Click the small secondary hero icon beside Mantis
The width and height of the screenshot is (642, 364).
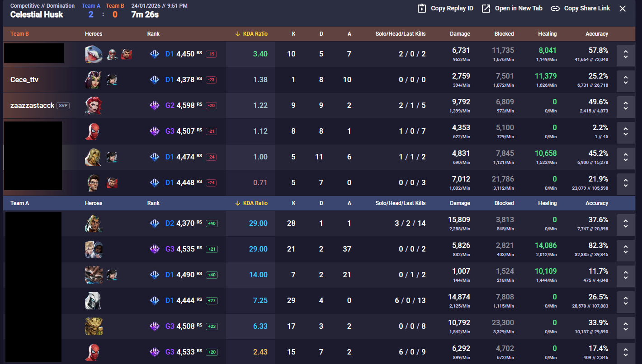click(x=112, y=80)
